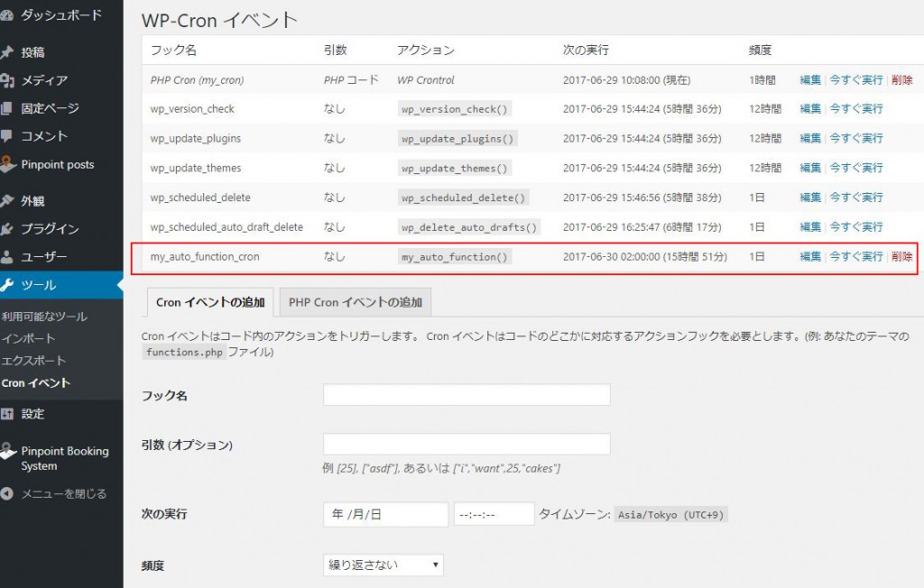The image size is (924, 588).
Task: Click the プラグイン plugin icon
Action: tap(6, 228)
